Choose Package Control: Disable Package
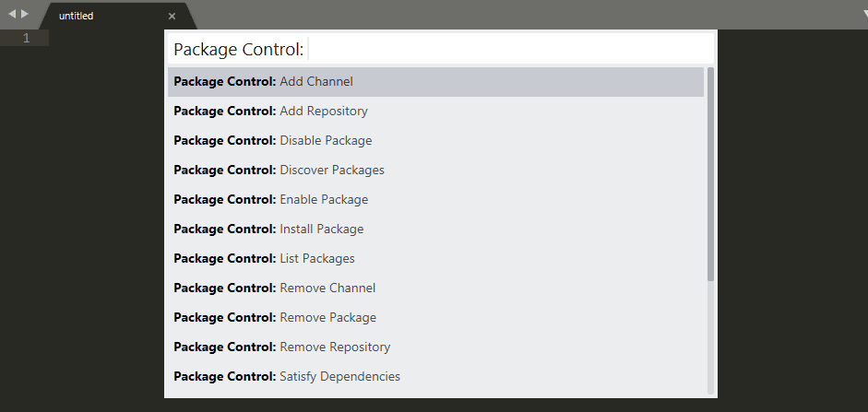 pyautogui.click(x=435, y=141)
